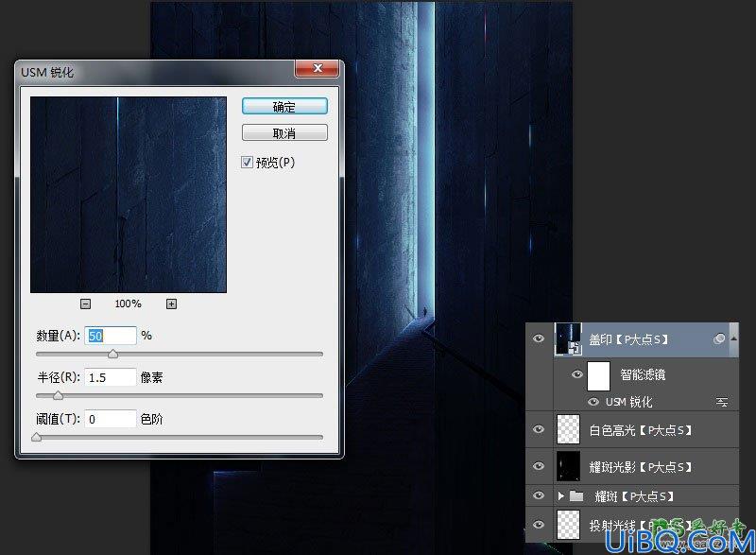Select the 盖印 layer thumbnail
The width and height of the screenshot is (756, 555).
[x=569, y=339]
